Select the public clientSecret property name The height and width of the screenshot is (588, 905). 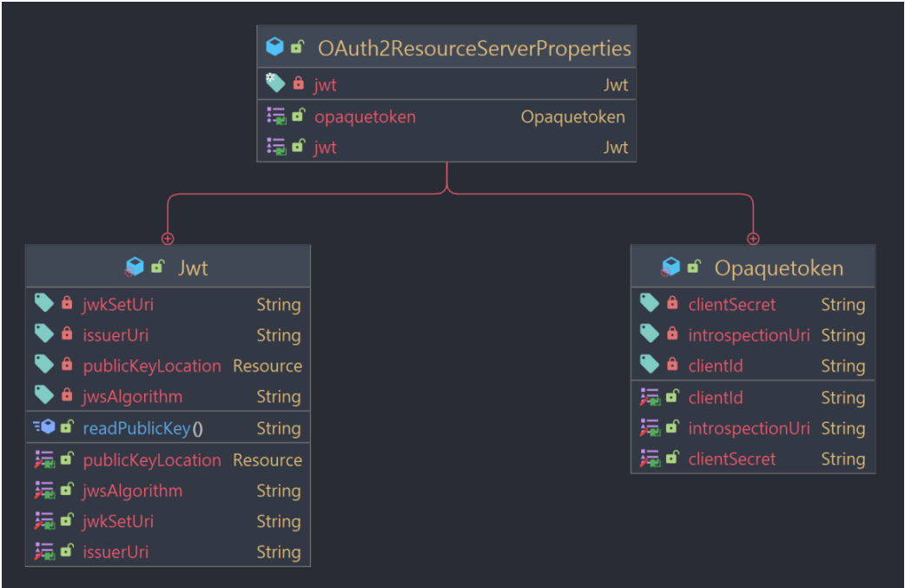[x=732, y=459]
